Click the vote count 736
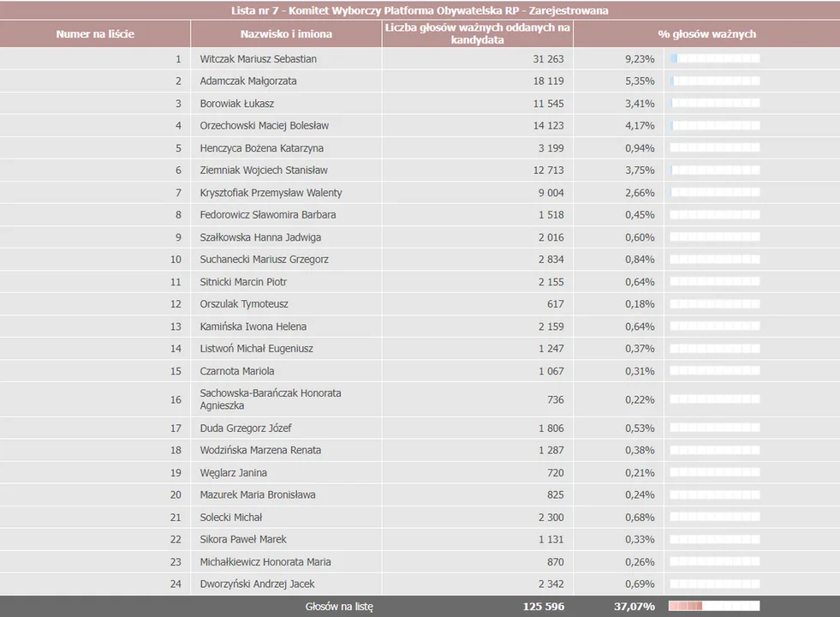This screenshot has width=840, height=617. (556, 399)
